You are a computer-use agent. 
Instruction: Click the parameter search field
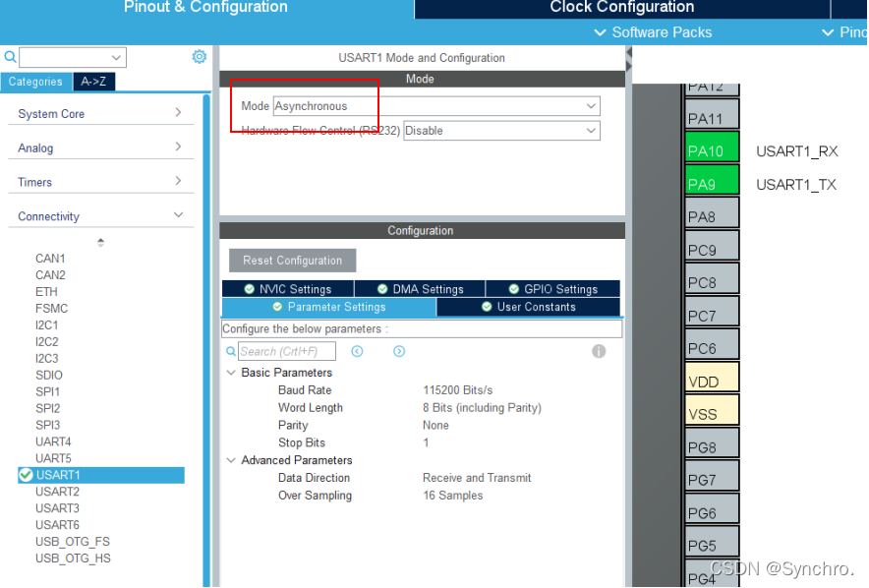[x=287, y=351]
